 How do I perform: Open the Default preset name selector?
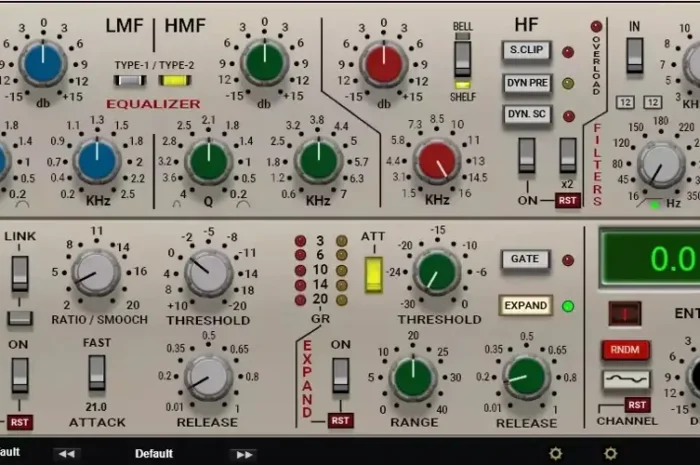(154, 453)
